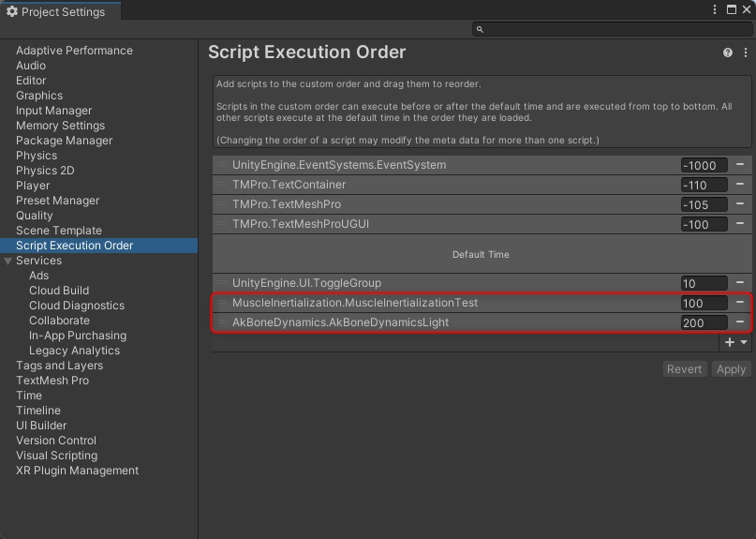Open Scene Template settings
This screenshot has height=539, width=756.
pyautogui.click(x=59, y=231)
